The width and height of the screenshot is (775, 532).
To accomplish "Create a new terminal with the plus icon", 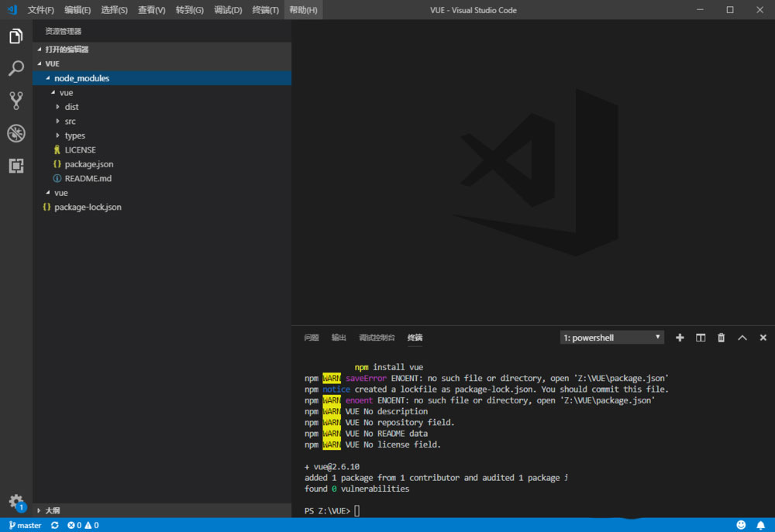I will [x=680, y=337].
